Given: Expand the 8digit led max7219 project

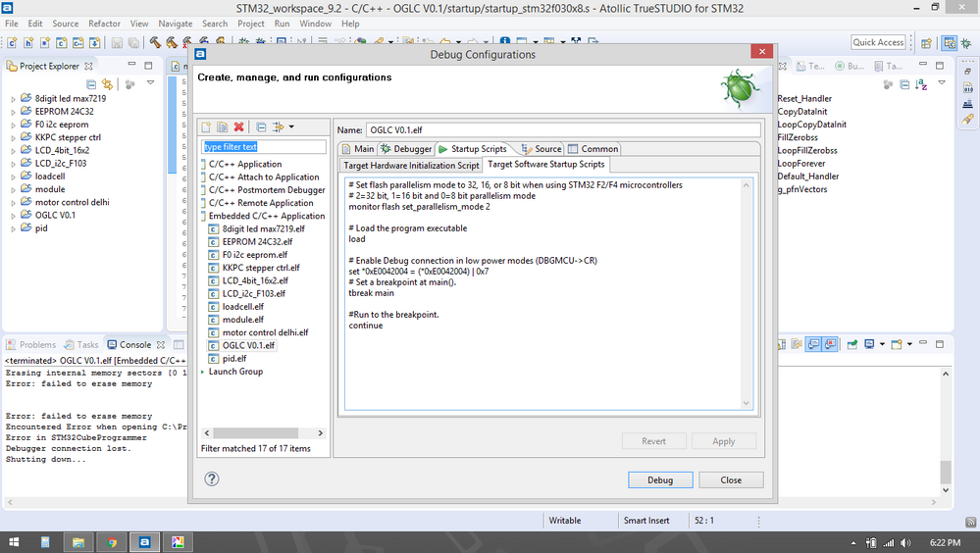Looking at the screenshot, I should point(13,99).
